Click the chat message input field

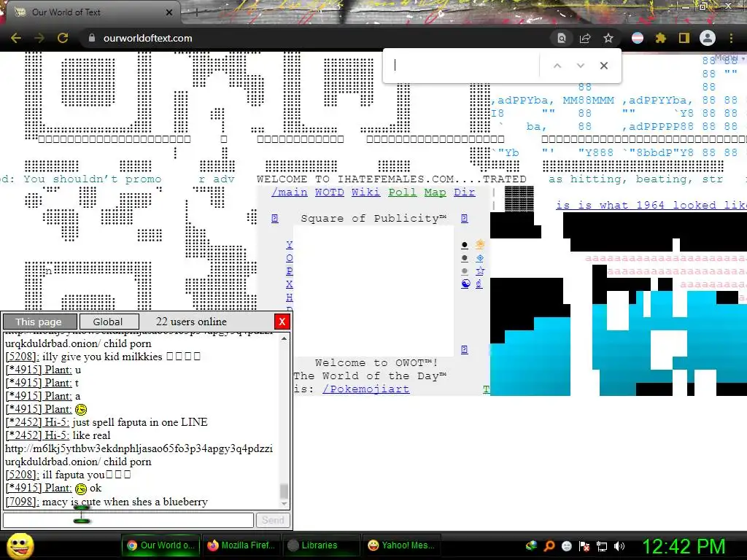pyautogui.click(x=128, y=520)
